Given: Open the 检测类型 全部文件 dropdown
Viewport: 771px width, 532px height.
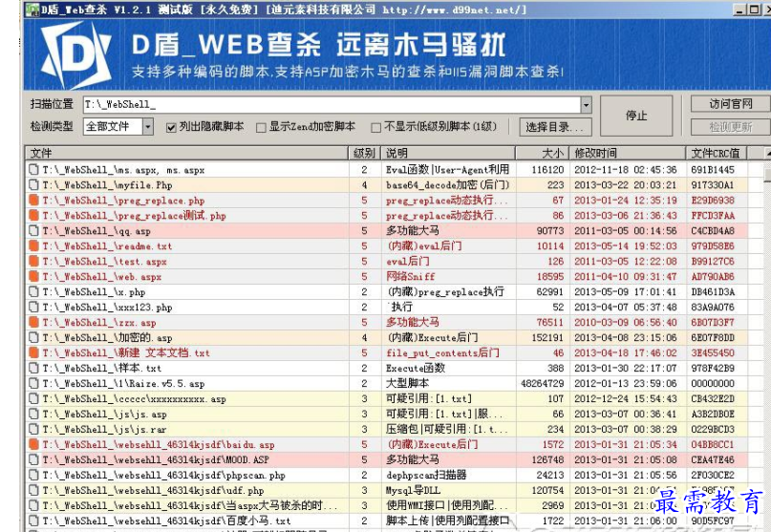Looking at the screenshot, I should [x=147, y=127].
